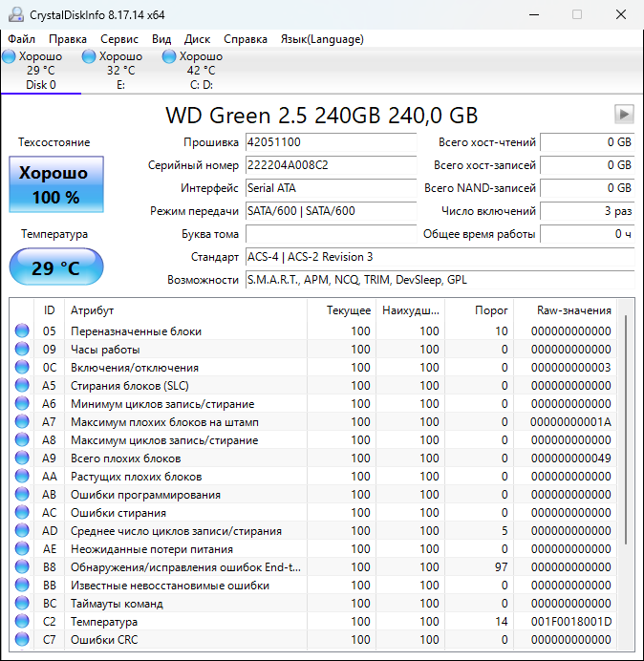The width and height of the screenshot is (644, 661).
Task: Click the Число включений value 3 раз
Action: [x=587, y=211]
